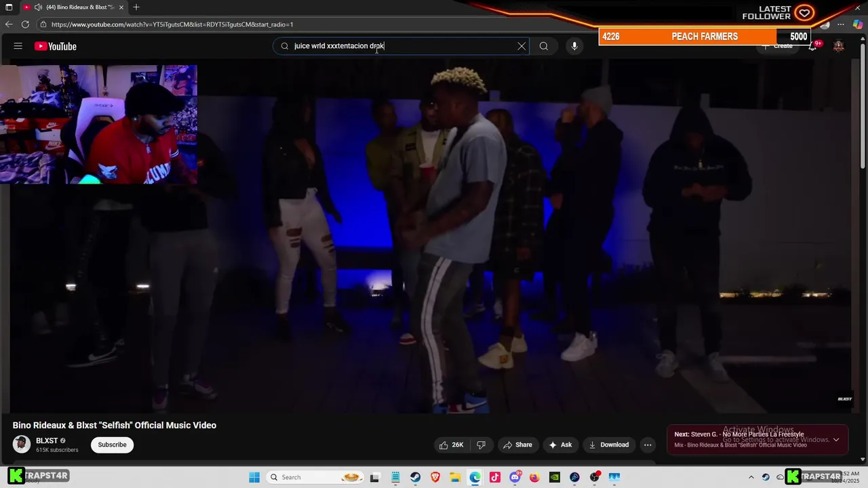Click the video player area
This screenshot has height=488, width=868.
431,237
